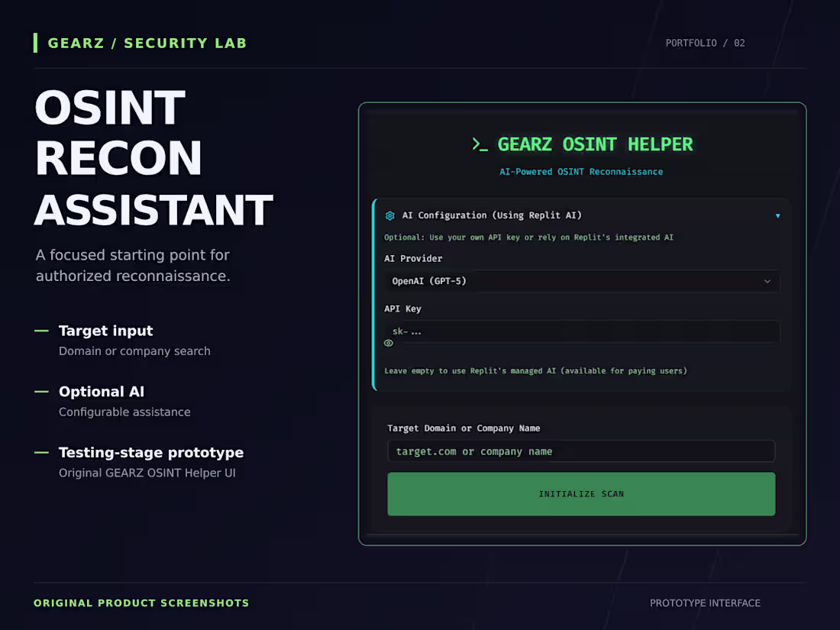840x630 pixels.
Task: Click the 'Testing-stage prototype' feature heading
Action: click(151, 453)
